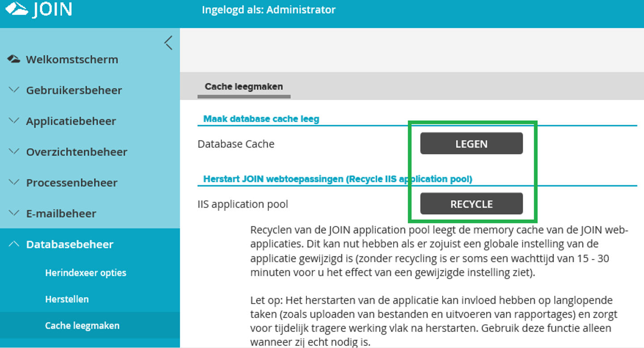Click the chevron beside Processenbeheer
The height and width of the screenshot is (348, 644).
click(x=13, y=182)
